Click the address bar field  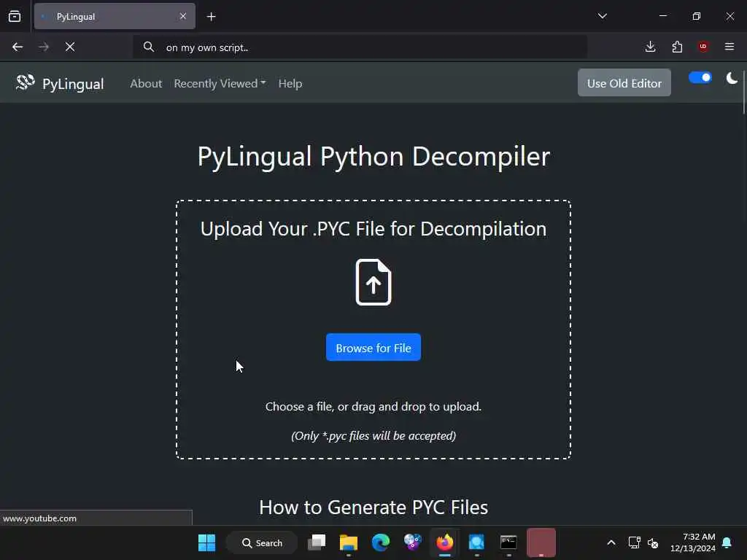(x=360, y=47)
